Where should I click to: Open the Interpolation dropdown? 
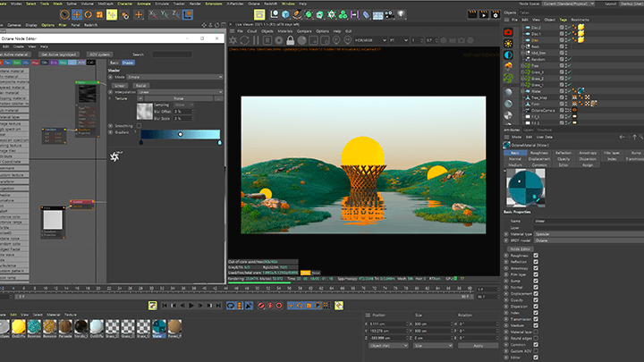click(181, 92)
